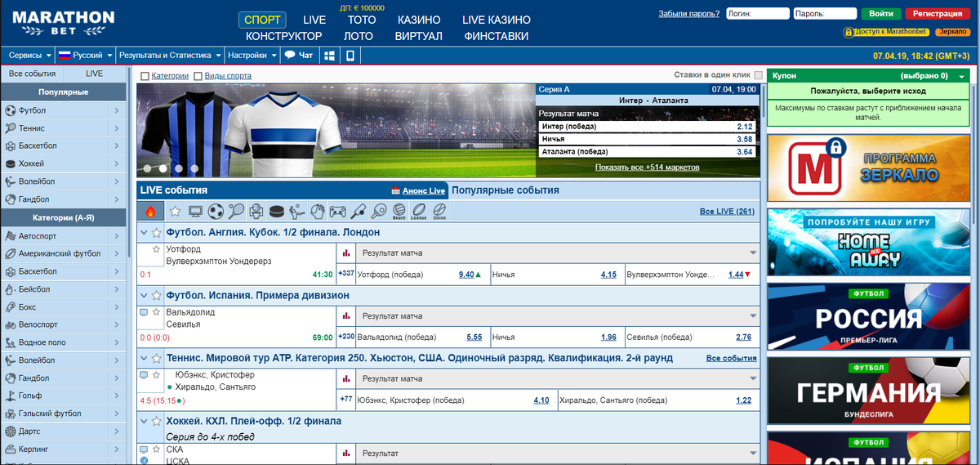
Task: Collapse the Теннис ATP Хьюстон section
Action: click(144, 358)
